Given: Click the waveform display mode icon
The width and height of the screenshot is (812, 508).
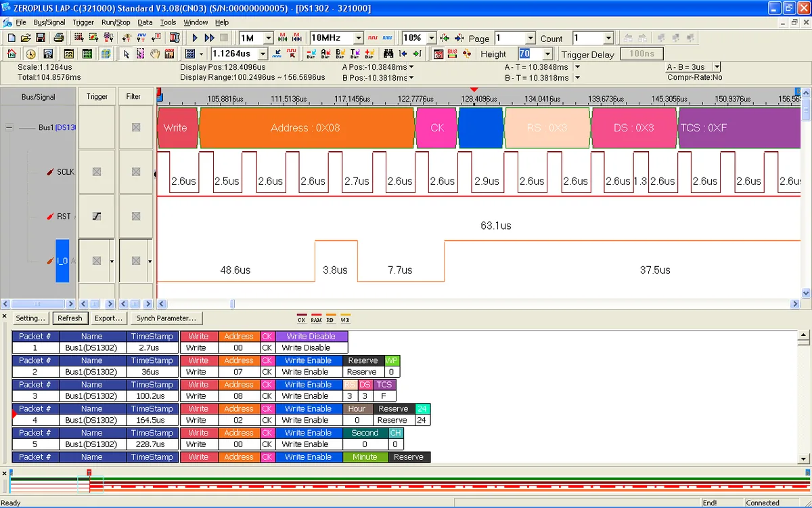Looking at the screenshot, I should tap(191, 54).
